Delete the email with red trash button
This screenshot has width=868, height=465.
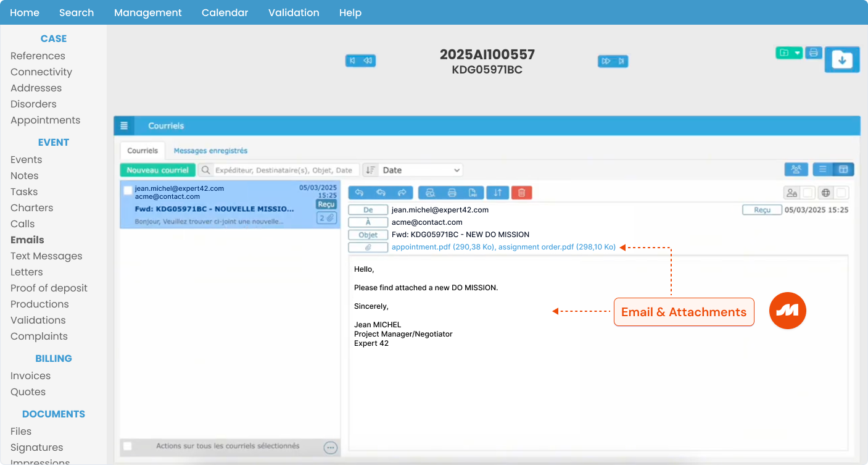(521, 193)
